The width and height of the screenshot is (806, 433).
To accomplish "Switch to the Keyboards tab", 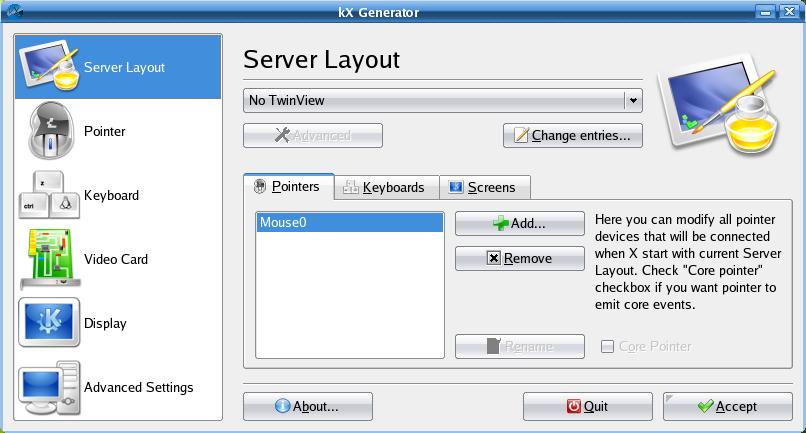I will click(387, 187).
